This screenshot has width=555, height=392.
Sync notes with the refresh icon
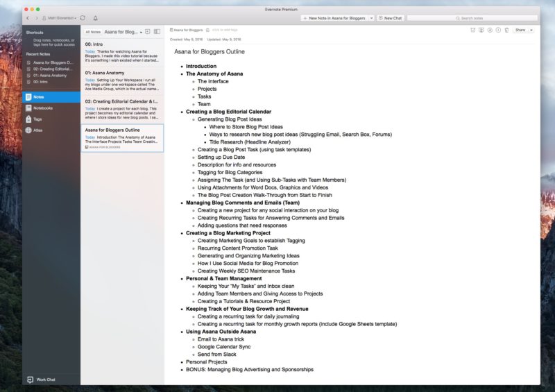(x=83, y=18)
